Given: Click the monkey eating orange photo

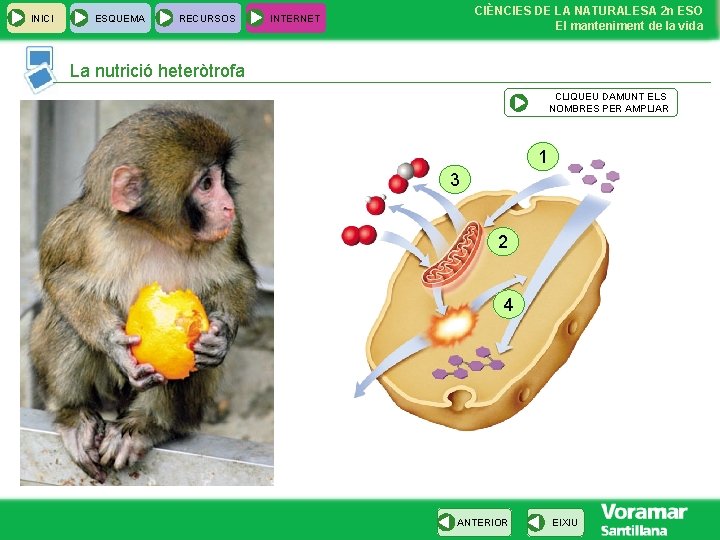Looking at the screenshot, I should coord(147,293).
